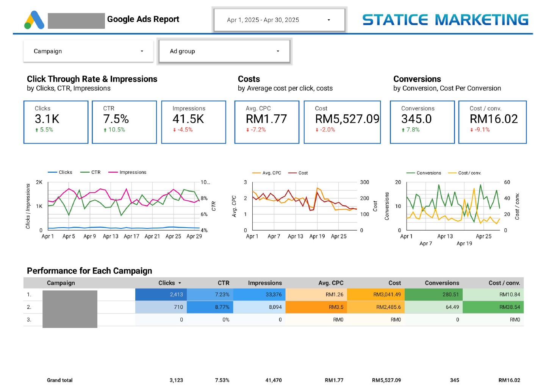Screen dimensions: 546x392
Task: Click the Statice Marketing logo
Action: (x=445, y=20)
